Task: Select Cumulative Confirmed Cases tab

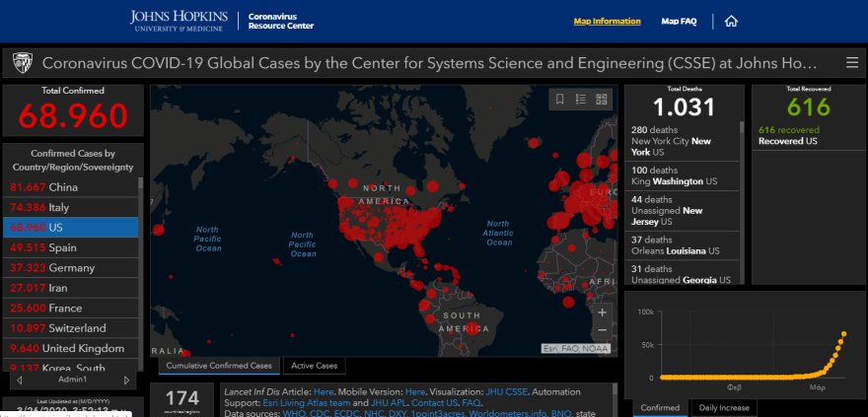Action: point(219,366)
